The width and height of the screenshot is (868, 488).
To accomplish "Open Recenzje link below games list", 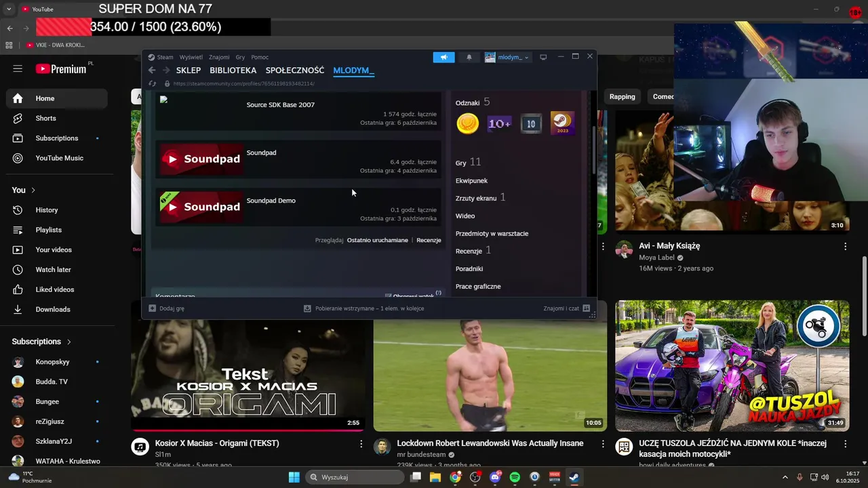I will click(x=429, y=240).
